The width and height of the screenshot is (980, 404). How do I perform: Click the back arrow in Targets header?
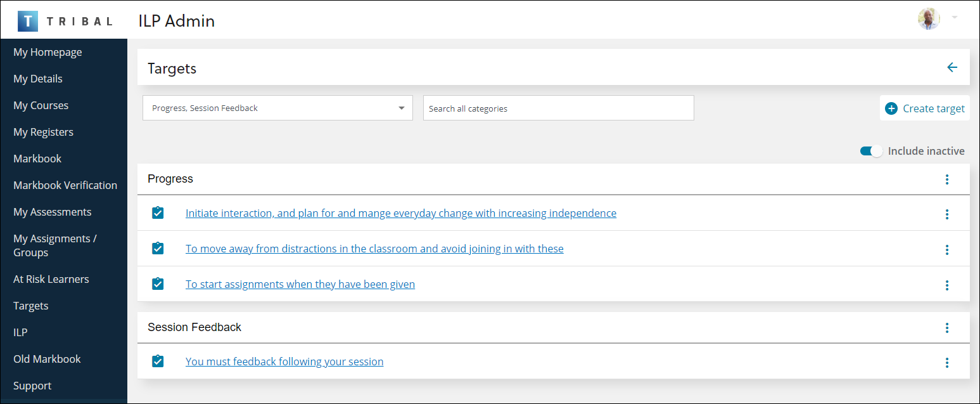click(x=951, y=68)
